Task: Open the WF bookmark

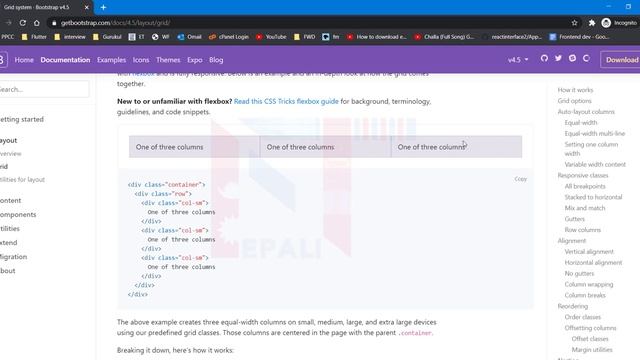Action: point(160,37)
